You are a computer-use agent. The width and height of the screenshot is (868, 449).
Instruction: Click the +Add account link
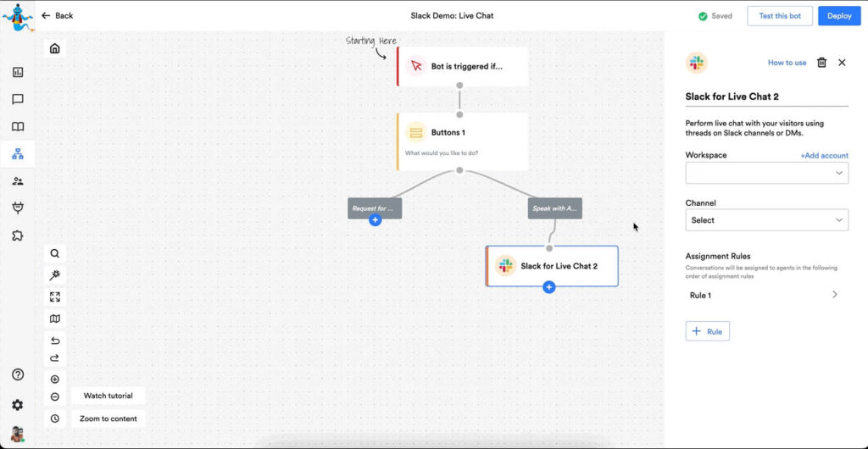click(824, 156)
